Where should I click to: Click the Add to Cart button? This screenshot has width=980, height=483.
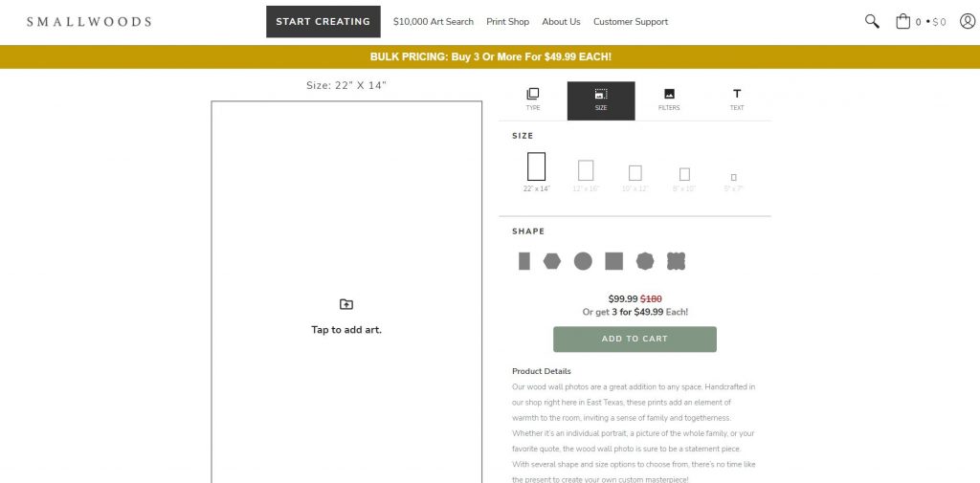(635, 340)
